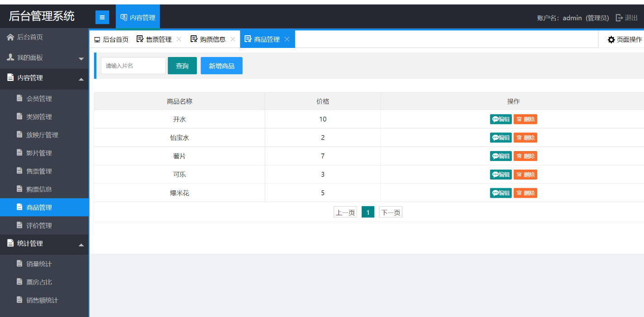Close the 购票信息 tab
Viewport: 644px width, 317px height.
coord(233,39)
